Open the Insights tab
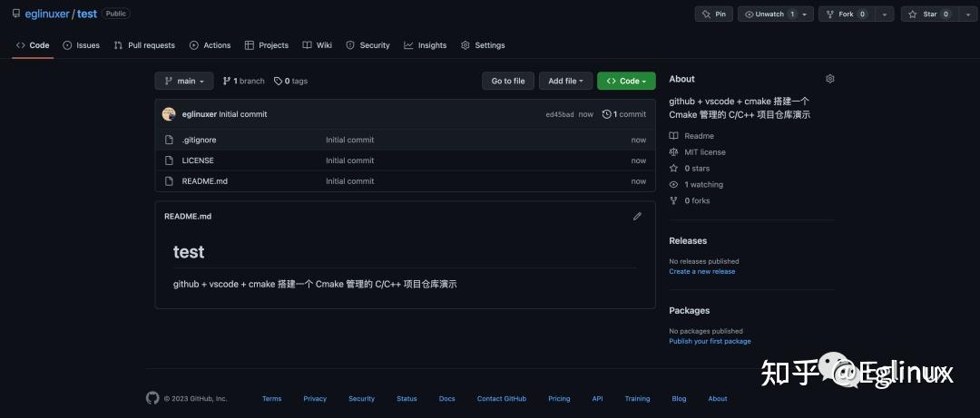 pyautogui.click(x=426, y=45)
